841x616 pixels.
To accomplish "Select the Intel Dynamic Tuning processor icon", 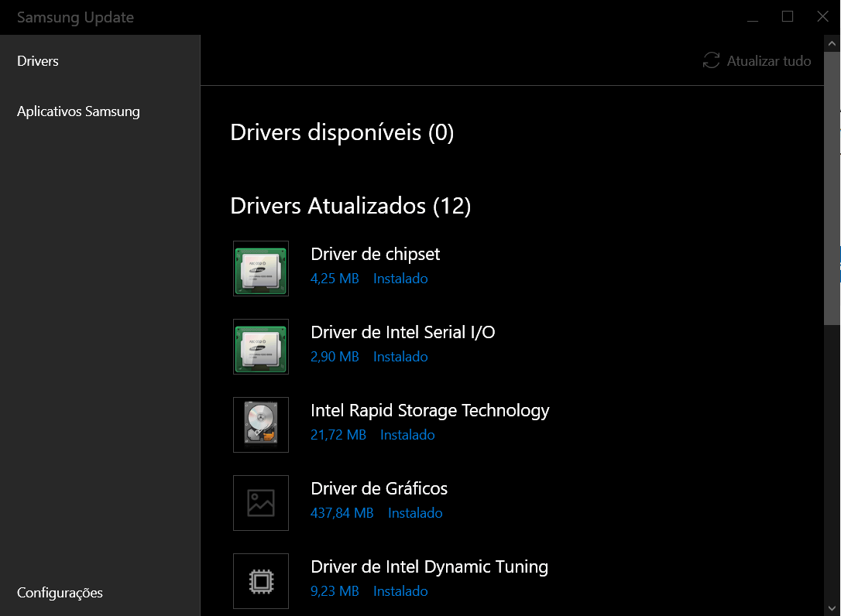I will click(x=261, y=581).
